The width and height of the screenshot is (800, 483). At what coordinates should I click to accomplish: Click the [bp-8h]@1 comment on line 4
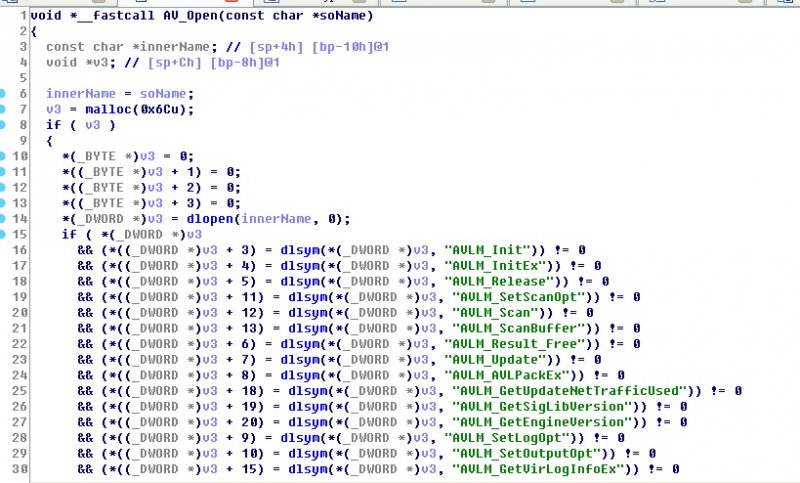(245, 63)
